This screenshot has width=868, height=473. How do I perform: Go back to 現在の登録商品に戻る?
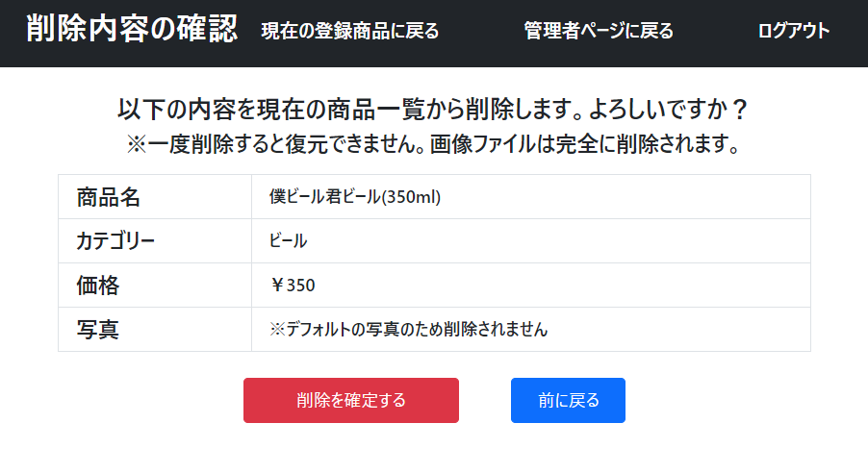[349, 31]
